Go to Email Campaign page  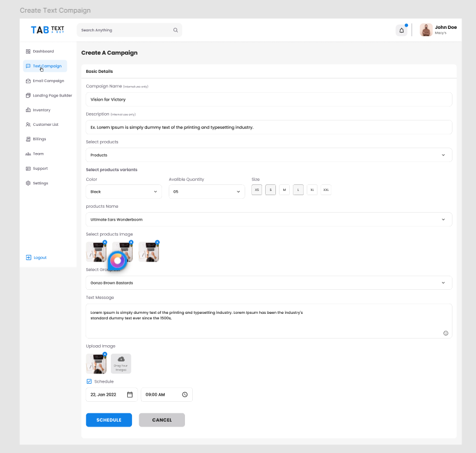coord(49,81)
